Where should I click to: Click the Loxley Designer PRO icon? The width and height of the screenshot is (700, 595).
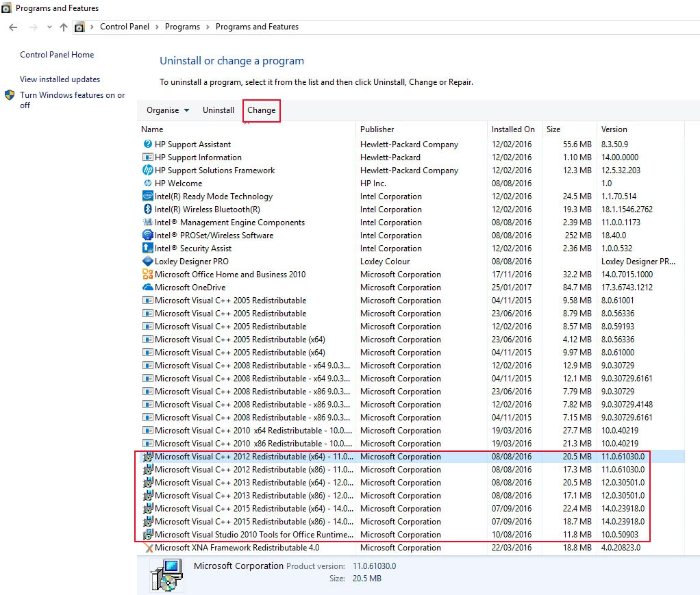tap(147, 261)
